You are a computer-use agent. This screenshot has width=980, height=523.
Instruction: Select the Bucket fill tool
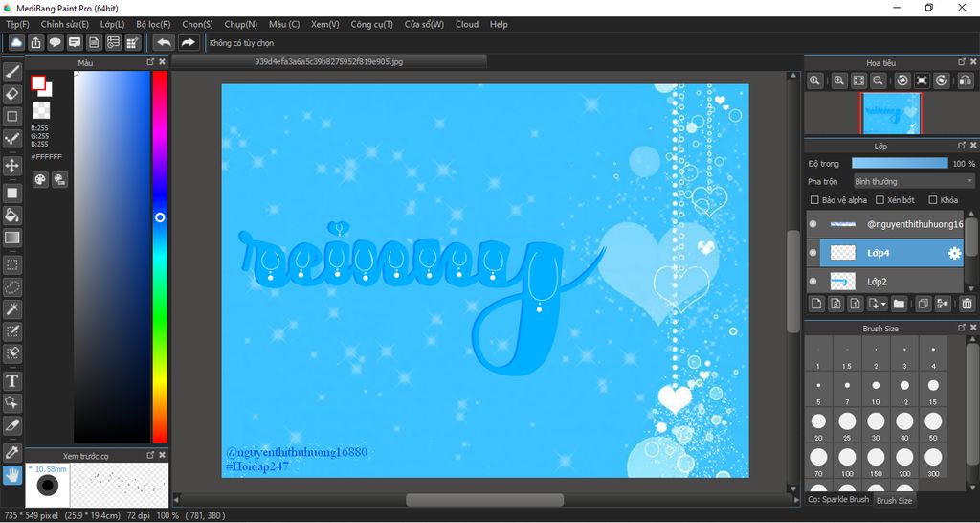[x=11, y=216]
